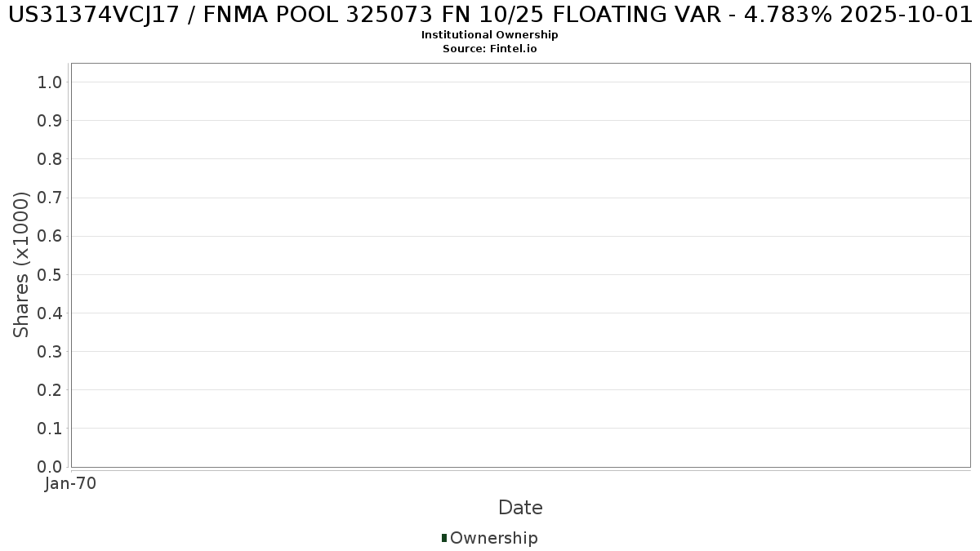Click the 0.3 y-axis tick label

coord(50,351)
